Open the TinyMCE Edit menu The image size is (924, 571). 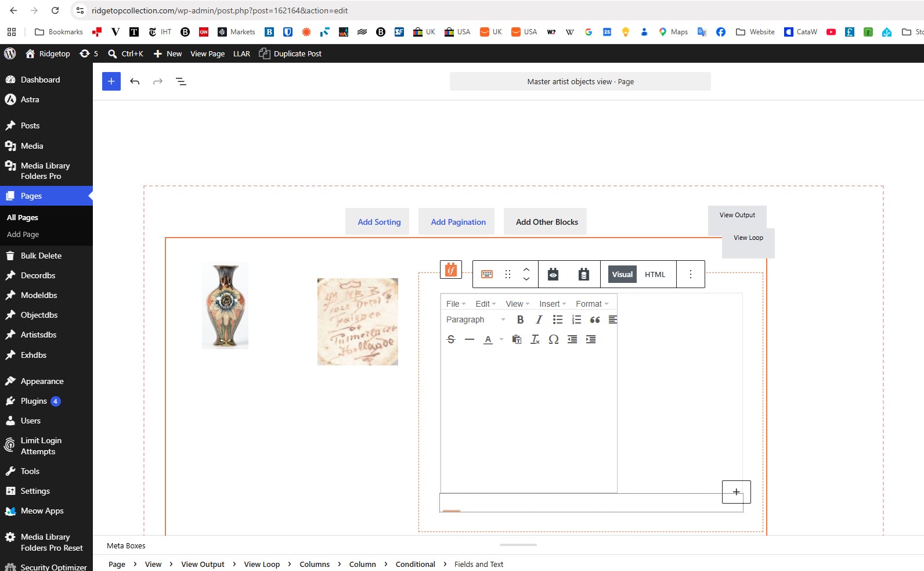[485, 304]
